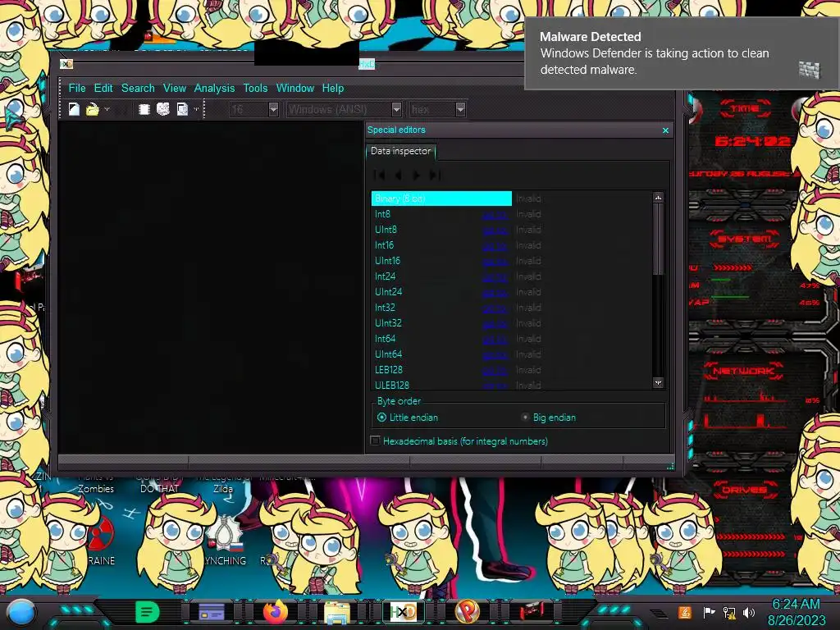
Task: Jump to last byte in Data inspector
Action: 435,175
